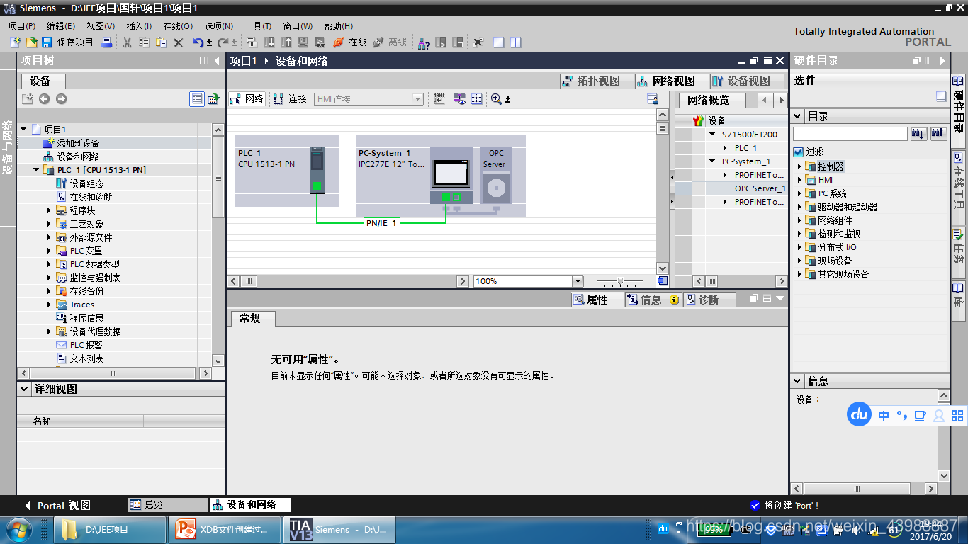Select the OPC Server_1 row in the network overview
Image resolution: width=968 pixels, height=545 pixels.
[x=759, y=188]
